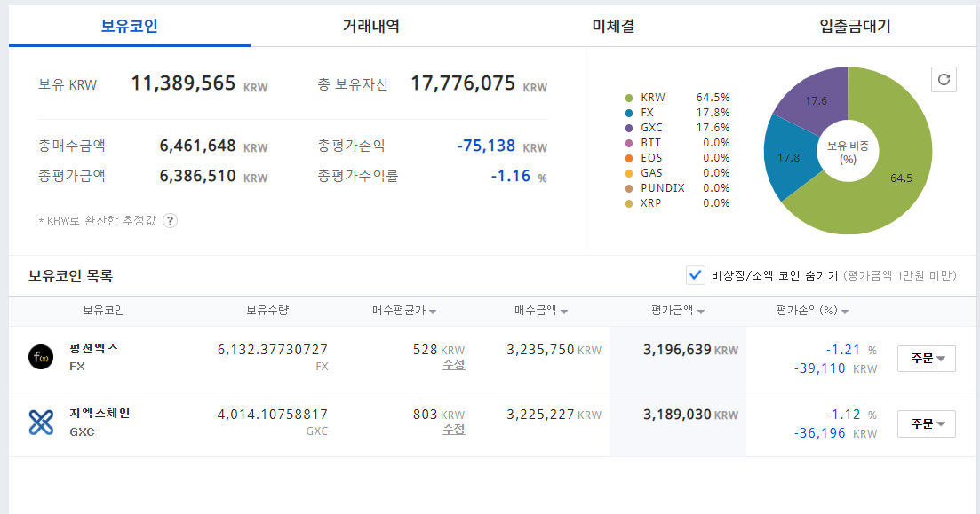Screen dimensions: 980x514
Task: Click the 지엑스체인 GXC coin logo
Action: pyautogui.click(x=41, y=423)
